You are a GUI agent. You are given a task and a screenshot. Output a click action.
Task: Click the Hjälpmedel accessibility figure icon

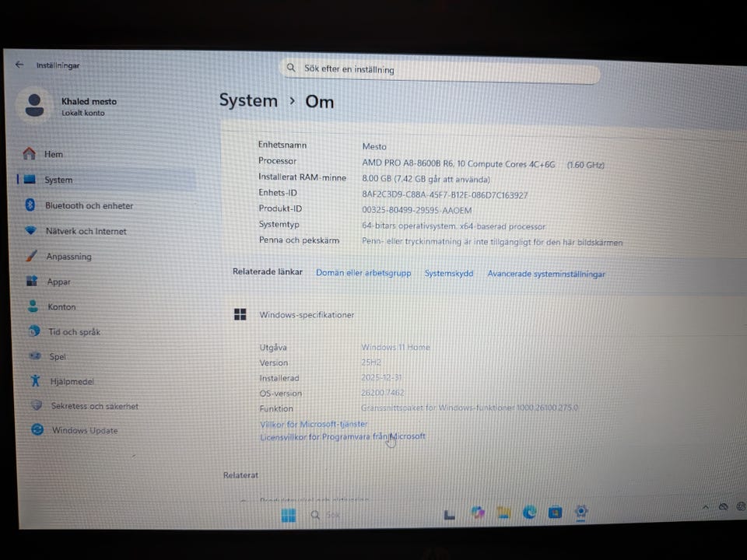pos(35,380)
